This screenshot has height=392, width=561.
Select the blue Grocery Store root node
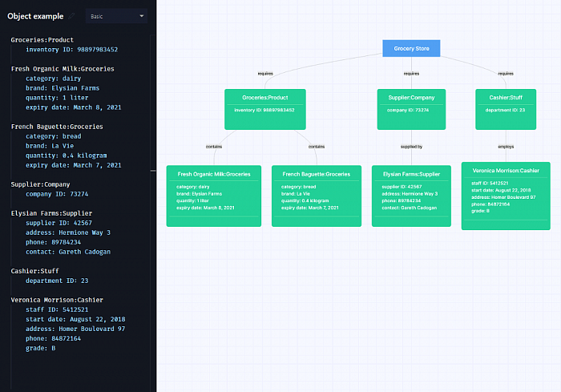click(411, 48)
